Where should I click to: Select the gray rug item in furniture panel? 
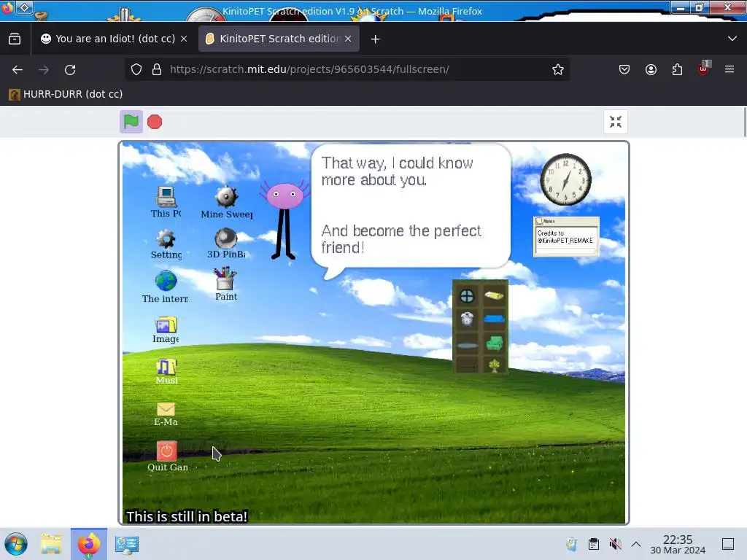point(467,345)
